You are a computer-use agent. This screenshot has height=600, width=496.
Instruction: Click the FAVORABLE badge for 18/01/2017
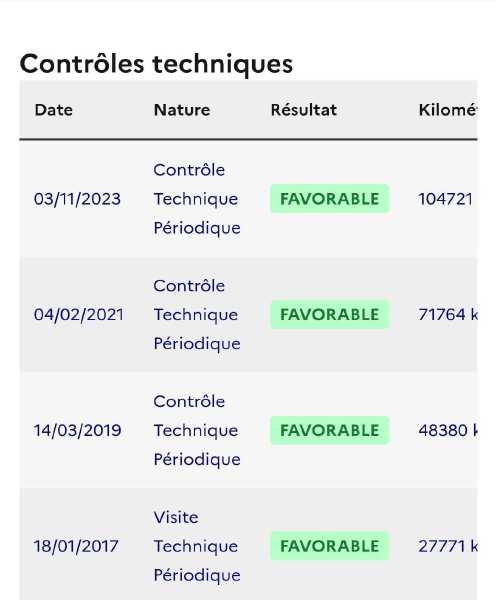click(x=330, y=546)
